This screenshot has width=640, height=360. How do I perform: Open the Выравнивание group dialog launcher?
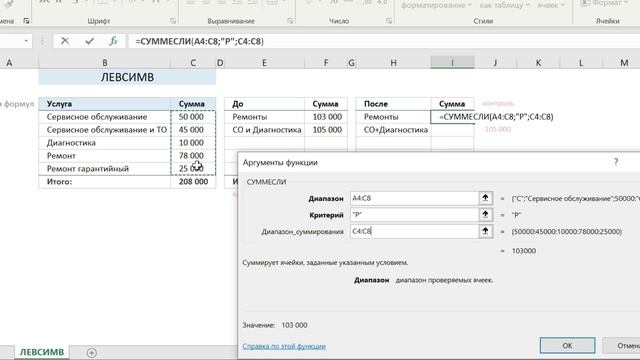[290, 21]
